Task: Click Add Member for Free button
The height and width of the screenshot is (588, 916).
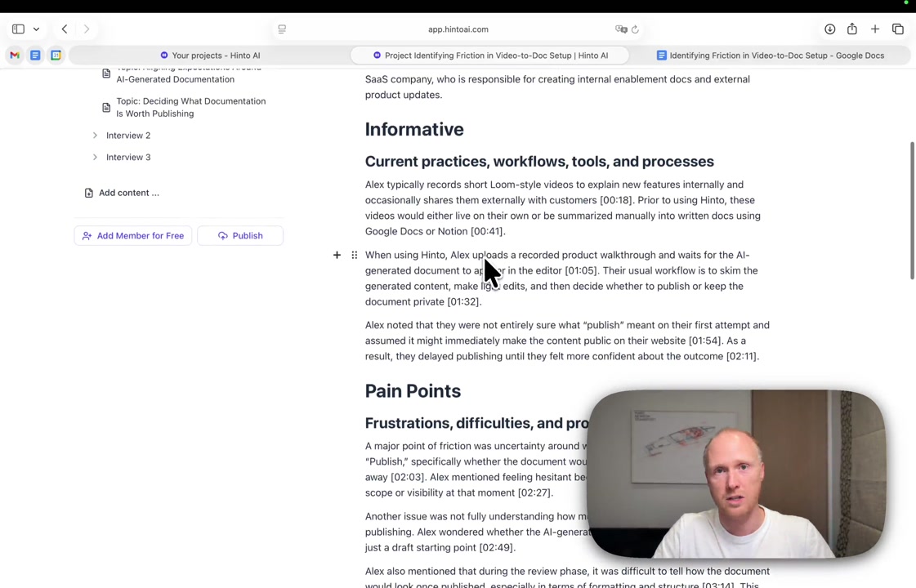Action: pyautogui.click(x=132, y=235)
